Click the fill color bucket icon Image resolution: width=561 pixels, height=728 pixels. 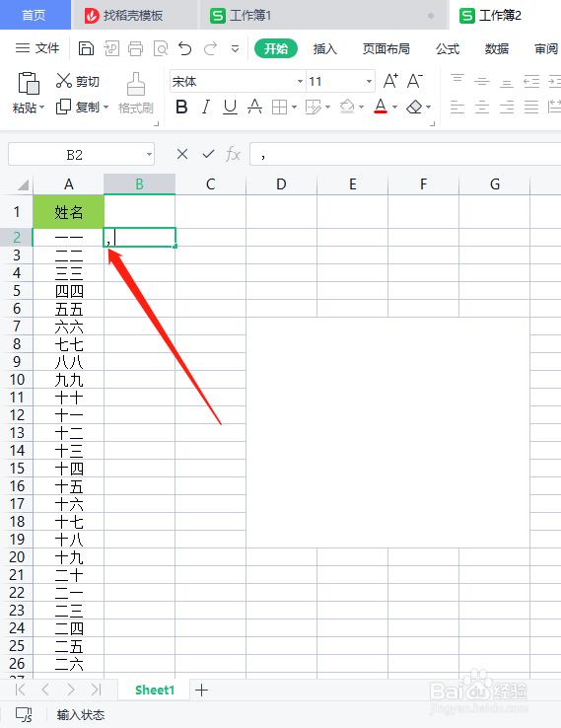[x=347, y=108]
